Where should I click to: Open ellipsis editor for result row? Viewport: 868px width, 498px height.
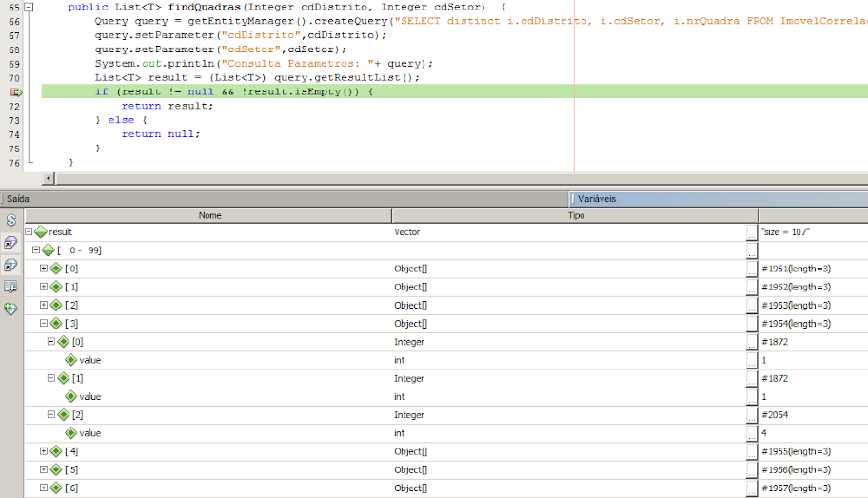coord(752,232)
